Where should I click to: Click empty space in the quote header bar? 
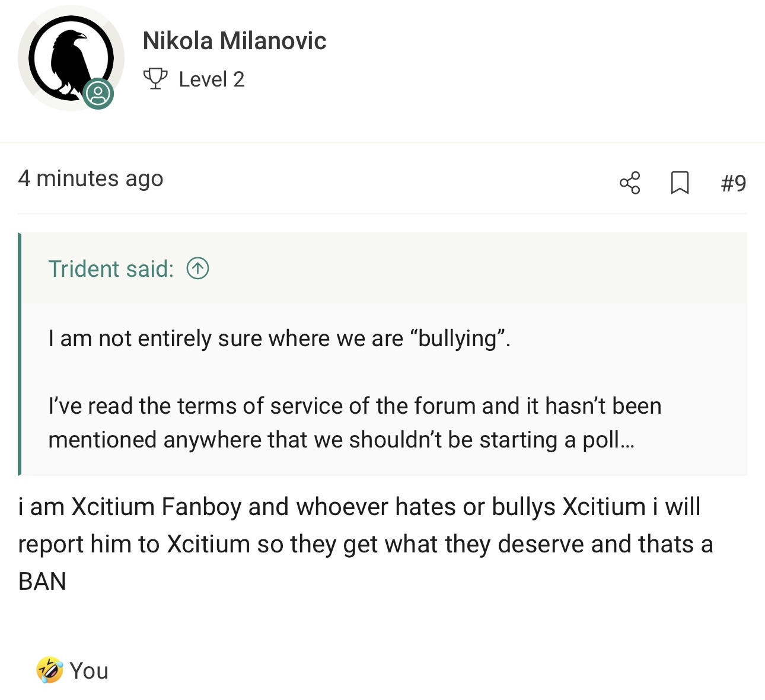[474, 269]
